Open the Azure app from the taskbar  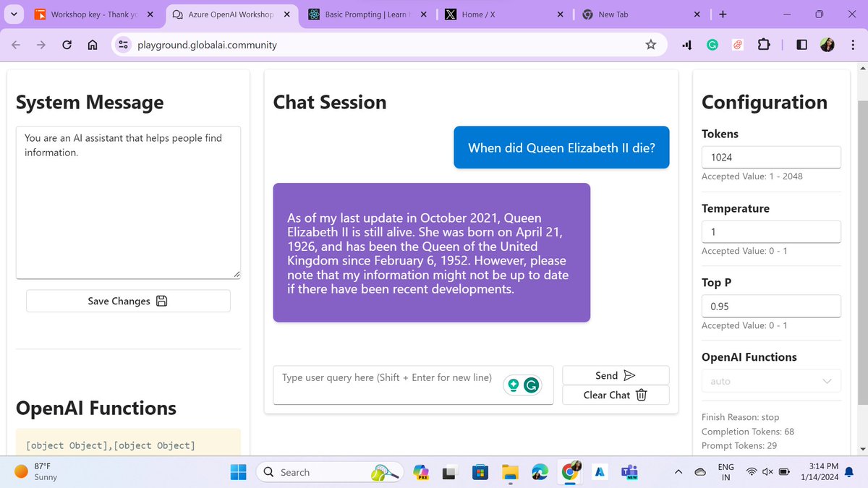600,472
